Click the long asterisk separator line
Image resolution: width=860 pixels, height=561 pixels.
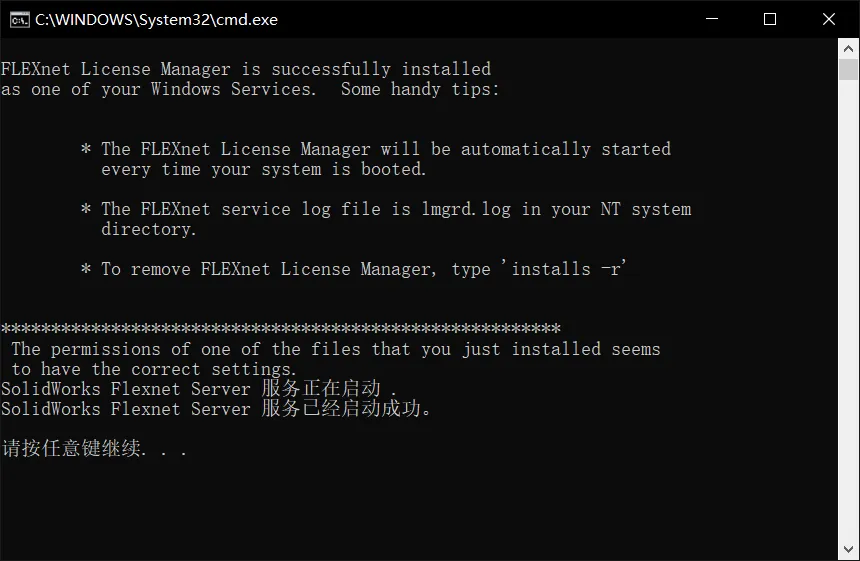click(281, 328)
